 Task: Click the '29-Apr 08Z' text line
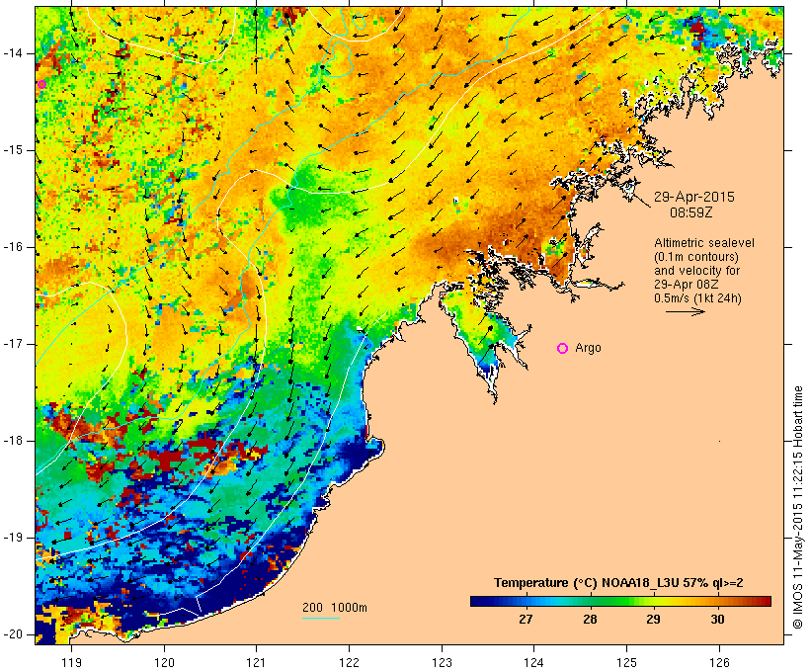pos(687,285)
